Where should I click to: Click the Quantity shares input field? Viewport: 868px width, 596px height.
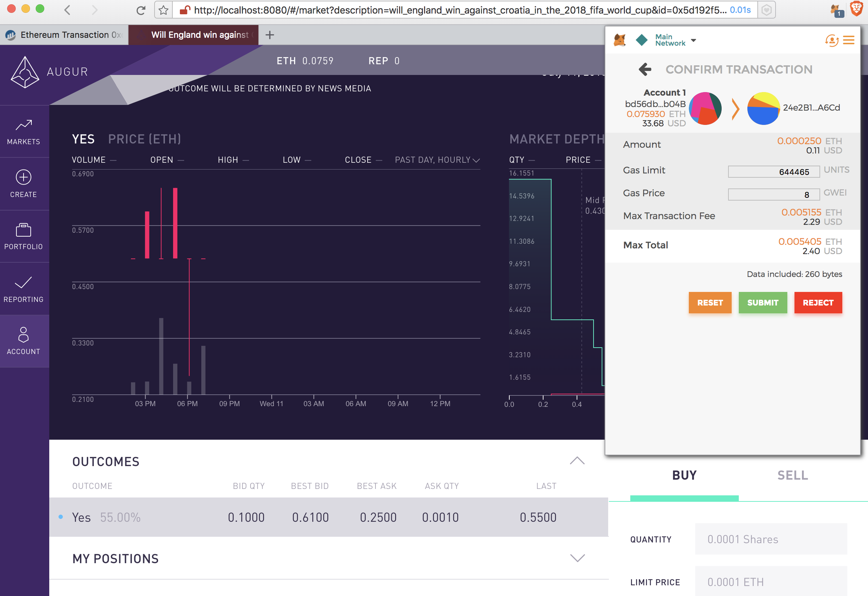[x=771, y=539]
